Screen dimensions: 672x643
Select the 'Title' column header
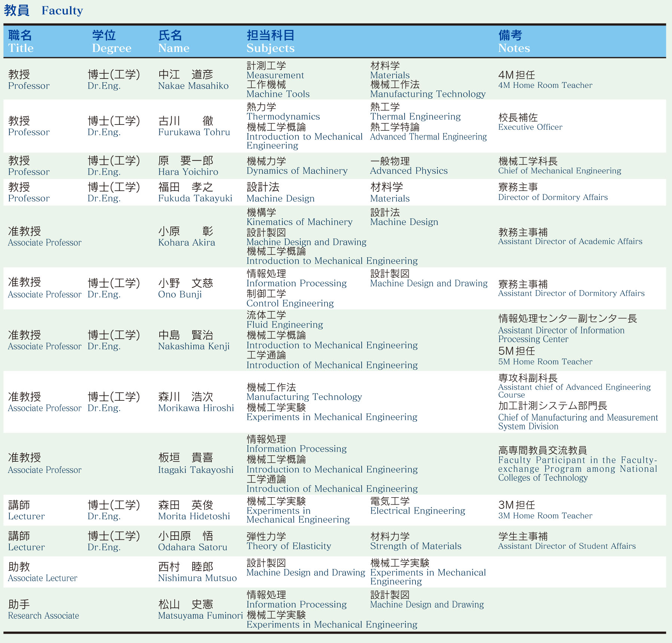coord(21,48)
